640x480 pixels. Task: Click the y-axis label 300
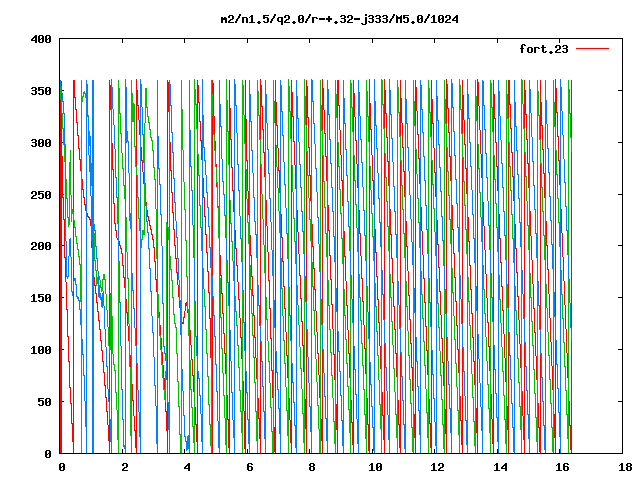[x=41, y=143]
